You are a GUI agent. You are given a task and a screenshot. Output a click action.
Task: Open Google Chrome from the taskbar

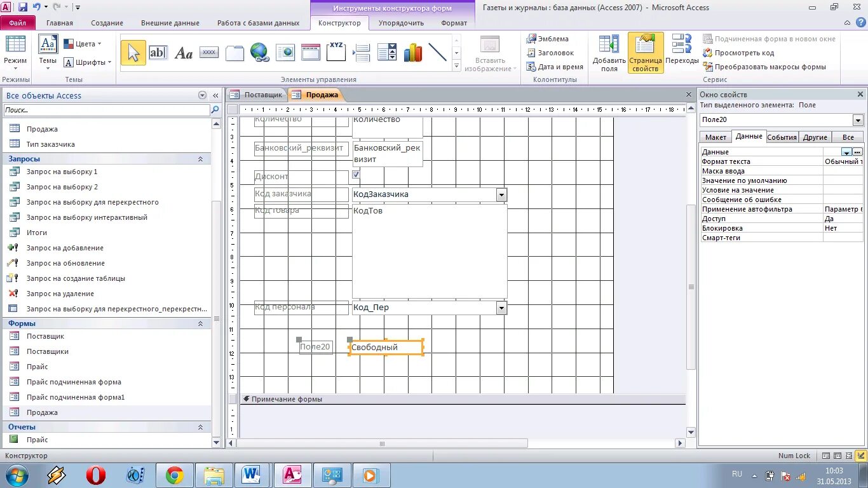tap(175, 475)
